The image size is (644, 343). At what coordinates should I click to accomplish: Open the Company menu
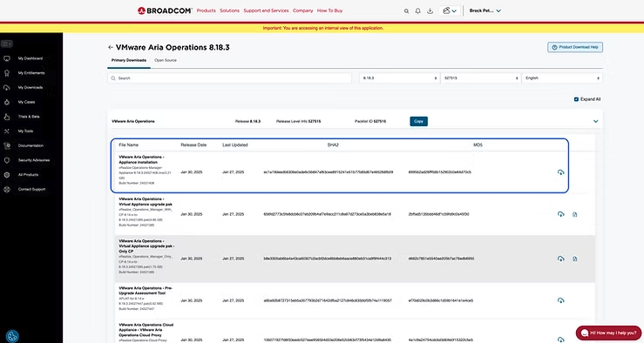303,10
